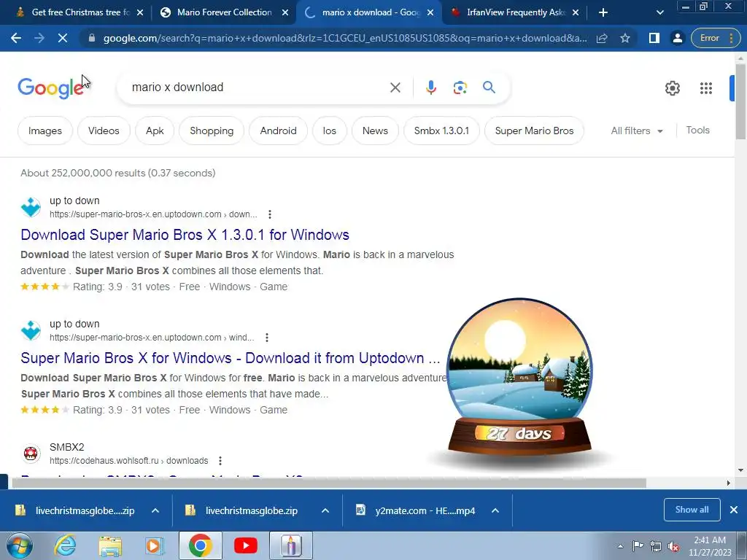Open Windows Media Player from the taskbar
The width and height of the screenshot is (747, 560).
pyautogui.click(x=155, y=545)
